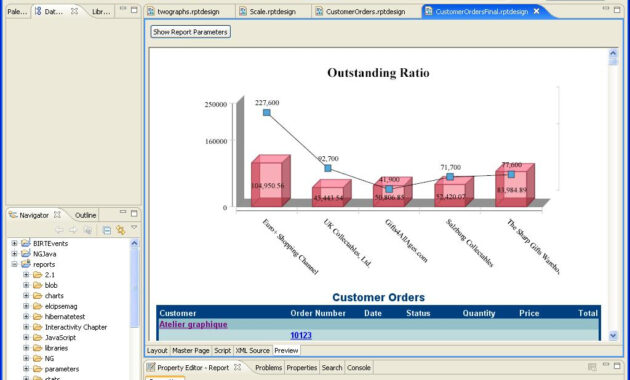Open the XML Source tab
This screenshot has width=630, height=380.
[x=253, y=351]
